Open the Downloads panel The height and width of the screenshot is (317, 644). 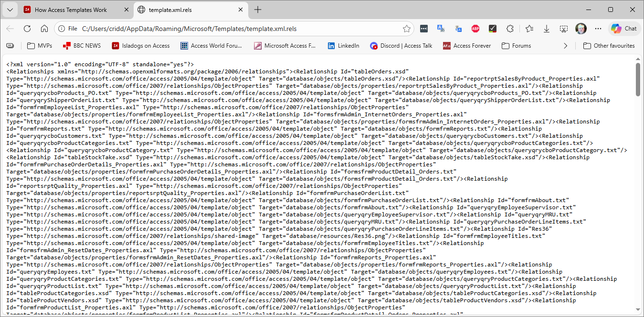(547, 29)
